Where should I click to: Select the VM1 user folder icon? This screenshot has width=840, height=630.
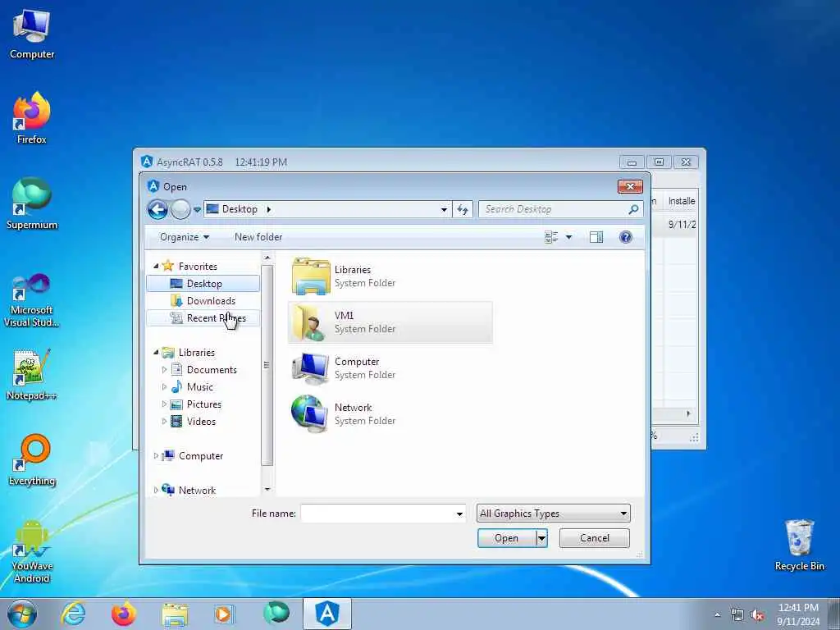coord(311,322)
